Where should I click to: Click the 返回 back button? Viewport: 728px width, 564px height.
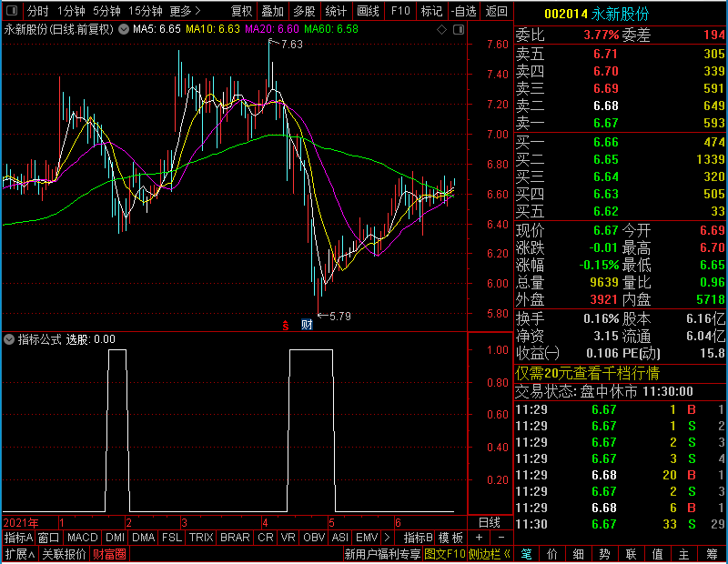click(x=496, y=11)
